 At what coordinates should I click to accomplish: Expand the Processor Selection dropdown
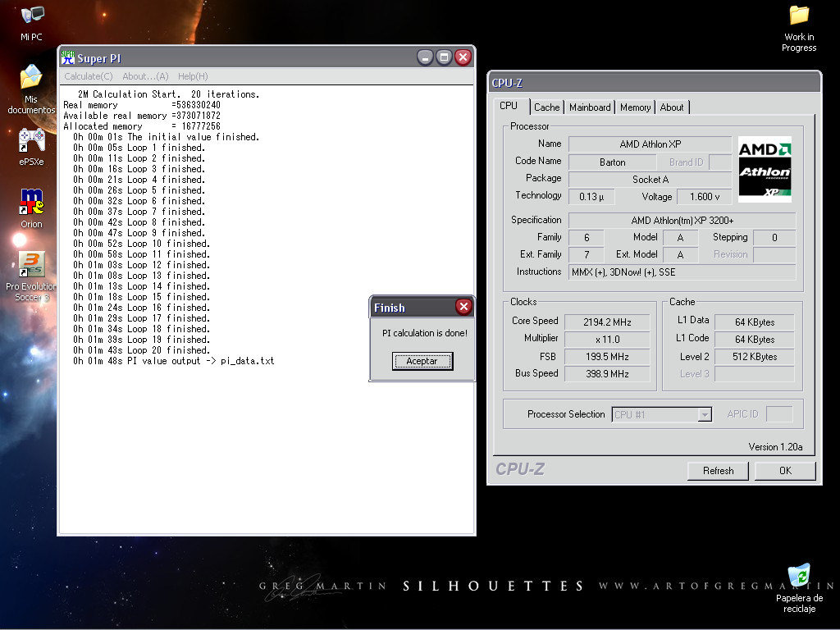pos(704,415)
